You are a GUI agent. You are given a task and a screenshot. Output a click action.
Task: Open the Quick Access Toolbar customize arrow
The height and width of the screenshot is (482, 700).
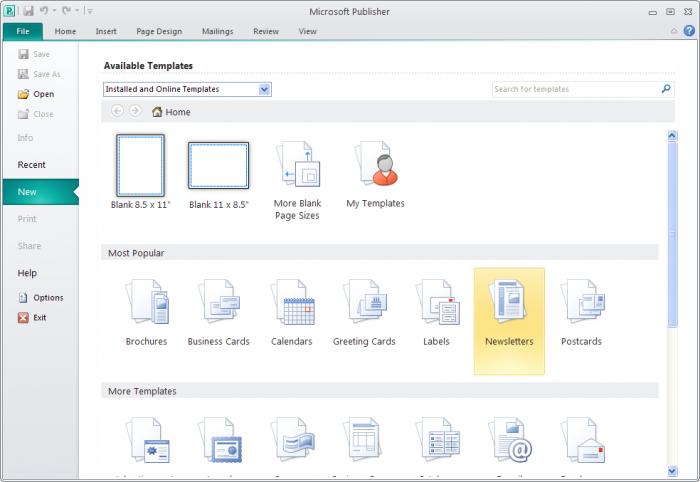[x=89, y=11]
